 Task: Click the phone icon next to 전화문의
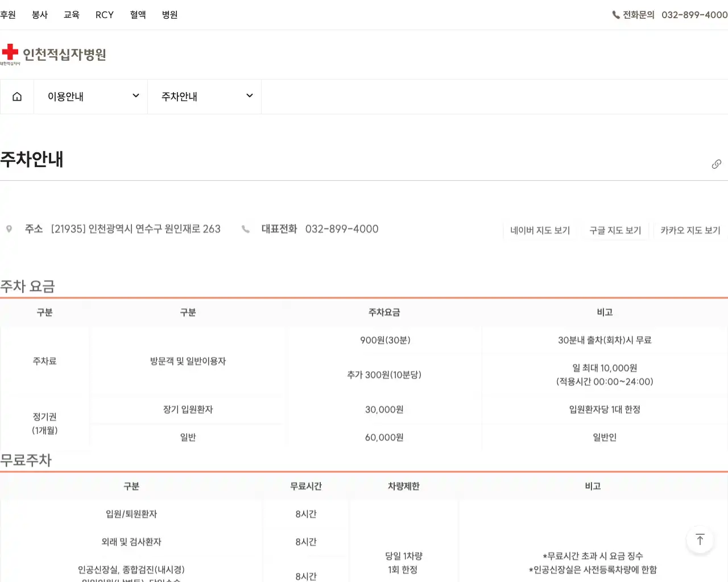[x=615, y=15]
